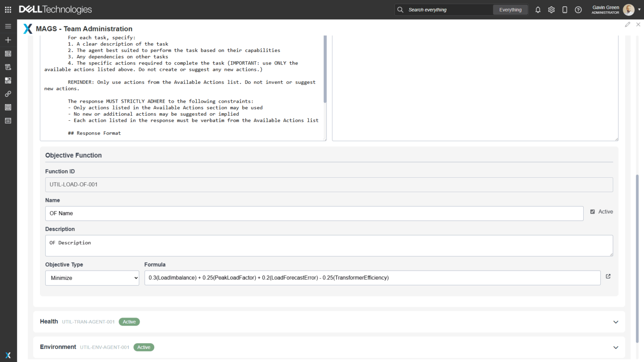The width and height of the screenshot is (644, 362).
Task: Click the Everything search scope button
Action: [x=510, y=10]
